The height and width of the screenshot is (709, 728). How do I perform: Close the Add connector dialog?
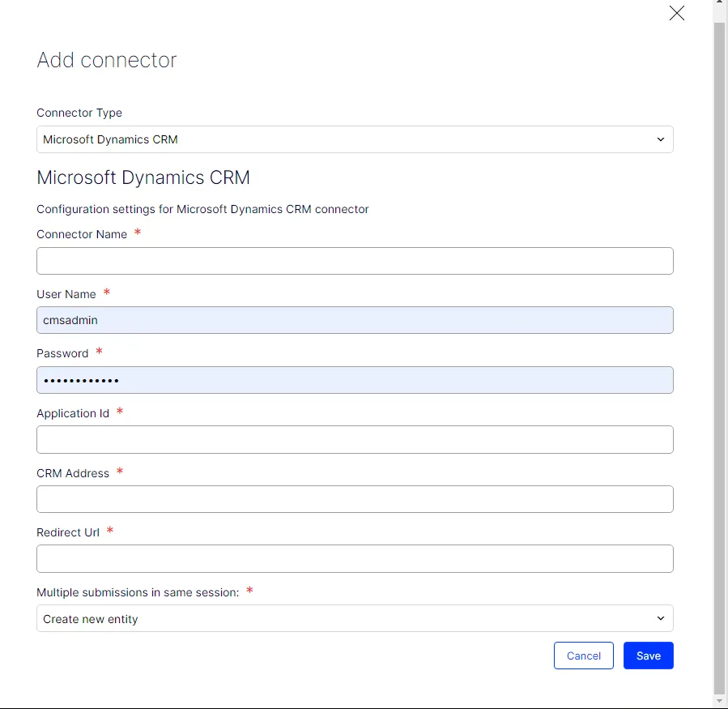click(x=676, y=13)
